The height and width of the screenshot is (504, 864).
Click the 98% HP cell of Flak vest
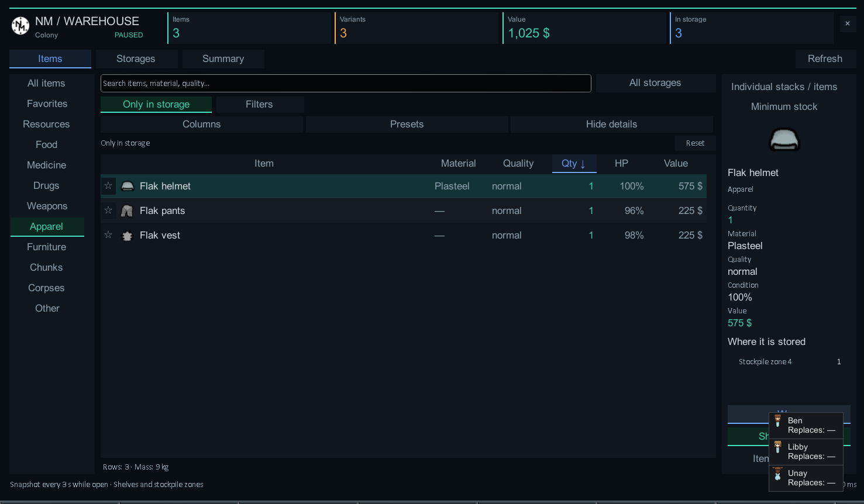click(634, 235)
